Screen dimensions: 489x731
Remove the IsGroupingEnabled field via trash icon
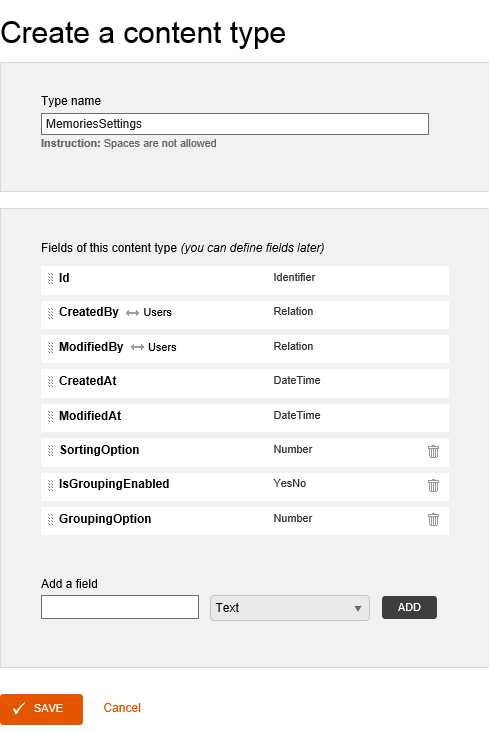coord(433,485)
